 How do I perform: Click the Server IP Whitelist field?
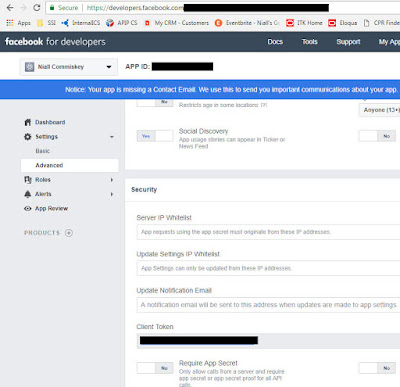coord(268,232)
